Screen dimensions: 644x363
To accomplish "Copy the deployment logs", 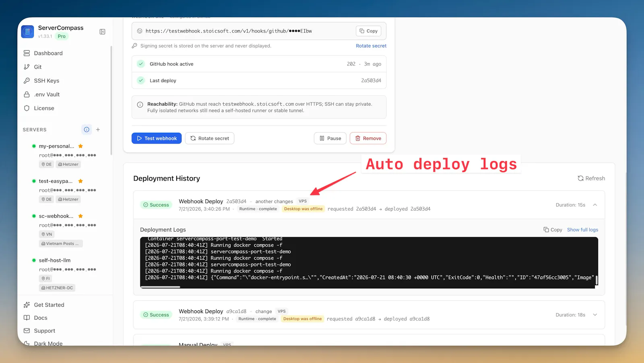I will pyautogui.click(x=553, y=230).
